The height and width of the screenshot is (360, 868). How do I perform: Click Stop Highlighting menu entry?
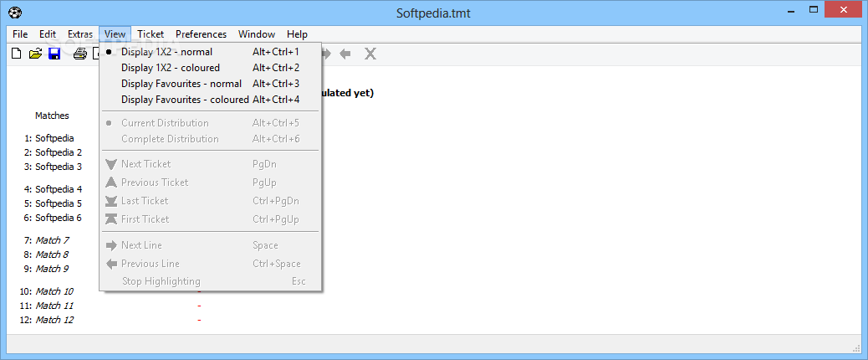tap(211, 281)
